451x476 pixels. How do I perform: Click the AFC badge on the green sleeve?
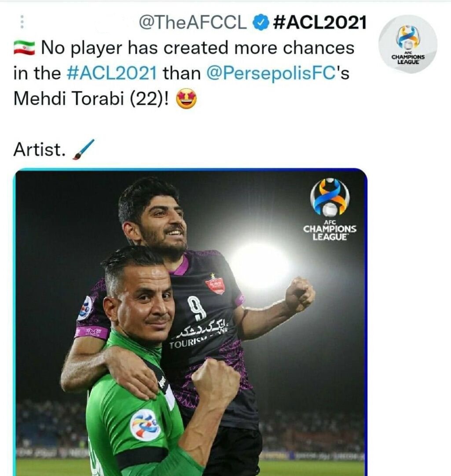point(145,425)
